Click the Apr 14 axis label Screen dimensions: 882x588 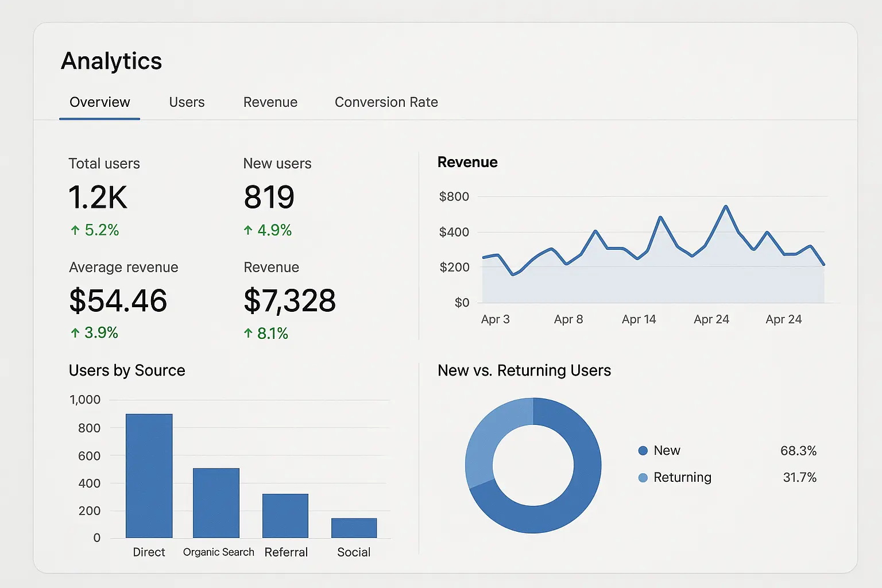pos(639,319)
